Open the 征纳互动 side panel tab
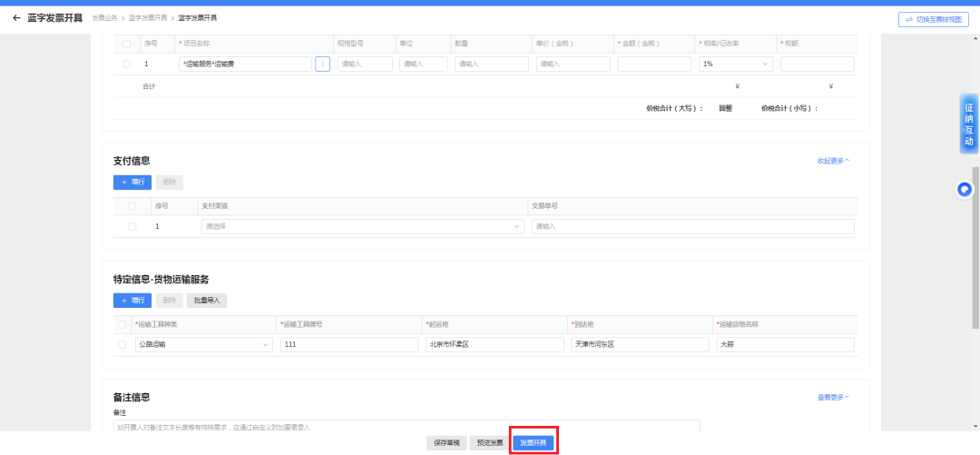 [969, 124]
